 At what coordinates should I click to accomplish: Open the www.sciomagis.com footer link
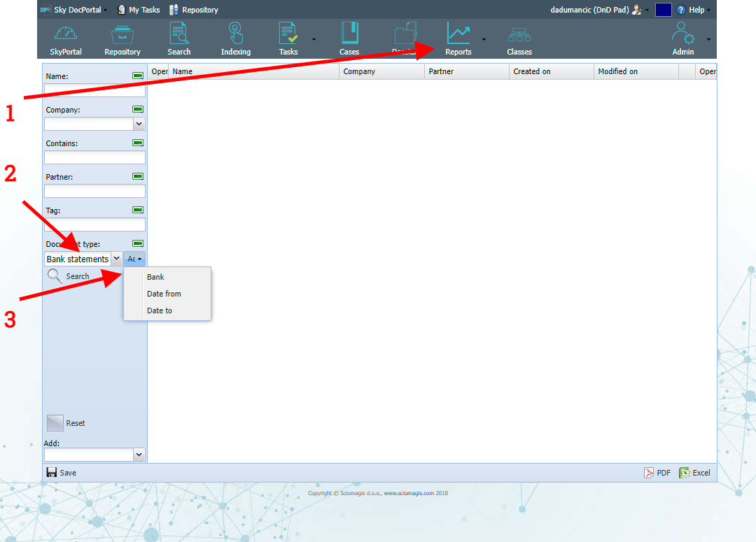coord(409,493)
